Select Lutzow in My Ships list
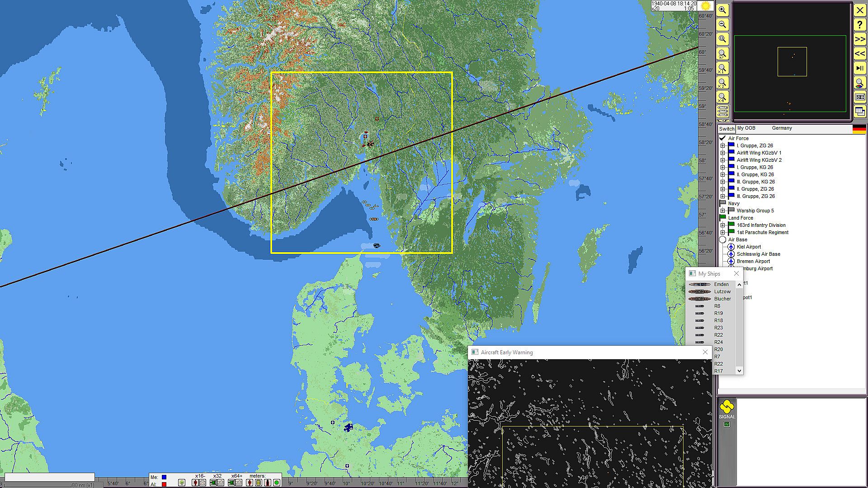The height and width of the screenshot is (488, 868). pyautogui.click(x=722, y=291)
